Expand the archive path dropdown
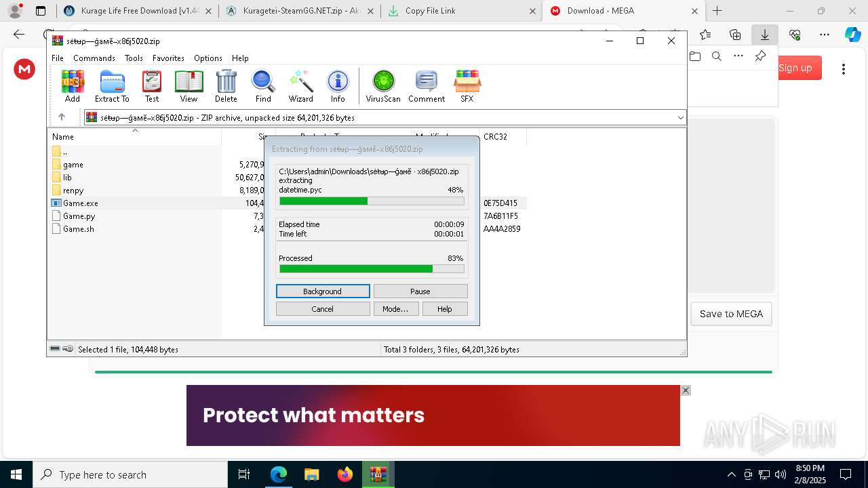 tap(680, 118)
